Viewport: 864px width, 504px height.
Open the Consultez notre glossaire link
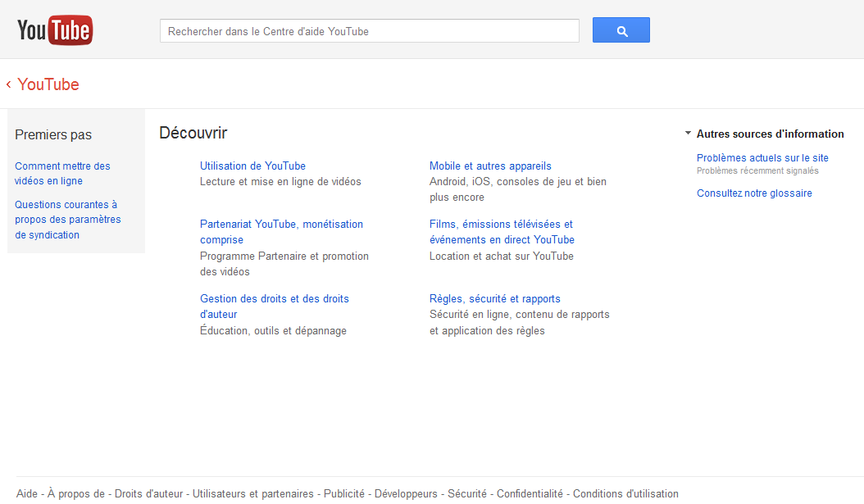(754, 193)
